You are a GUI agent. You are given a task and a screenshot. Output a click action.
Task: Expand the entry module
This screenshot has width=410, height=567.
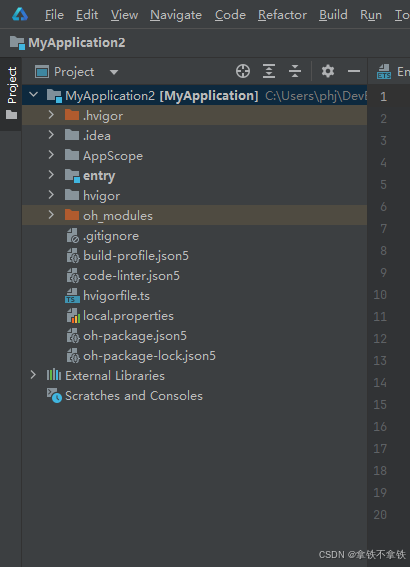point(51,175)
